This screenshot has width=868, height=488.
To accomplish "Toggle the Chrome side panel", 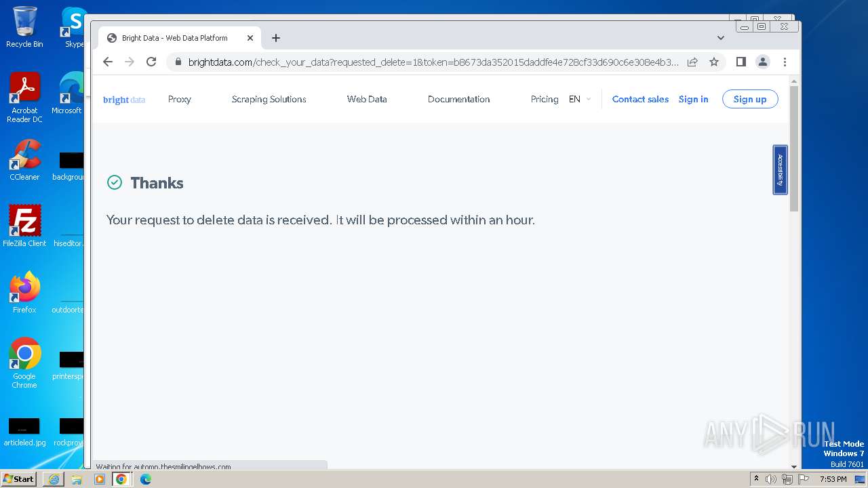I will pos(741,62).
